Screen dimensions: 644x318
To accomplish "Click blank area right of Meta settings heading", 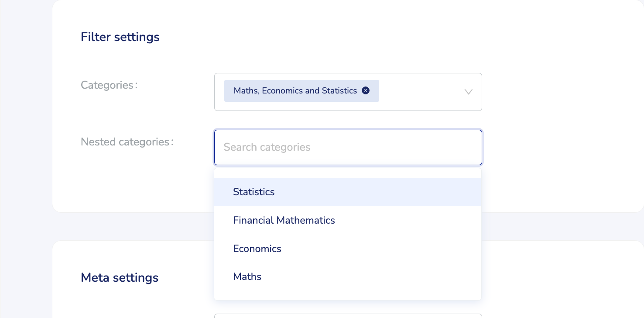I will tap(558, 278).
